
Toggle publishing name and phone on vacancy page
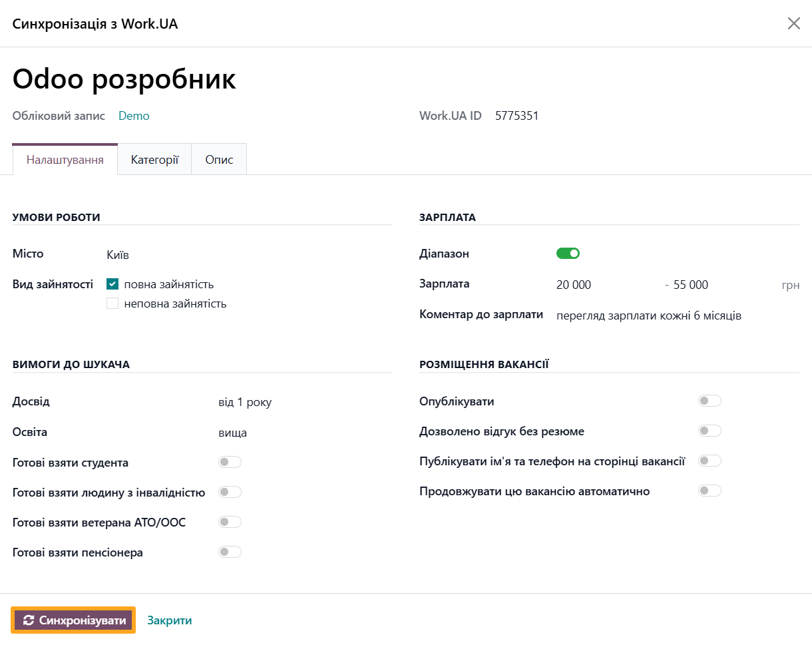click(x=710, y=461)
